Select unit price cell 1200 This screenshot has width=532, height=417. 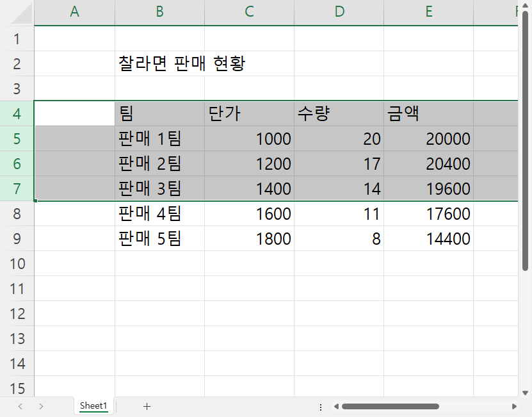click(250, 164)
